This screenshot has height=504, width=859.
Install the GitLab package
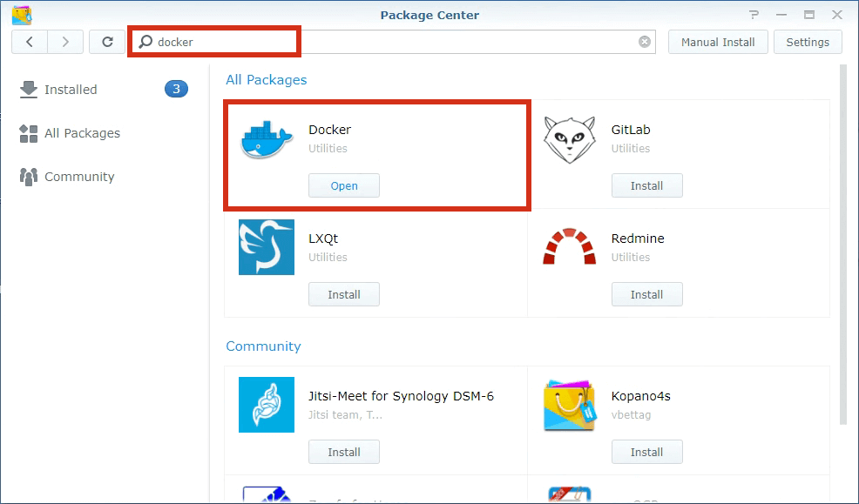pyautogui.click(x=646, y=185)
